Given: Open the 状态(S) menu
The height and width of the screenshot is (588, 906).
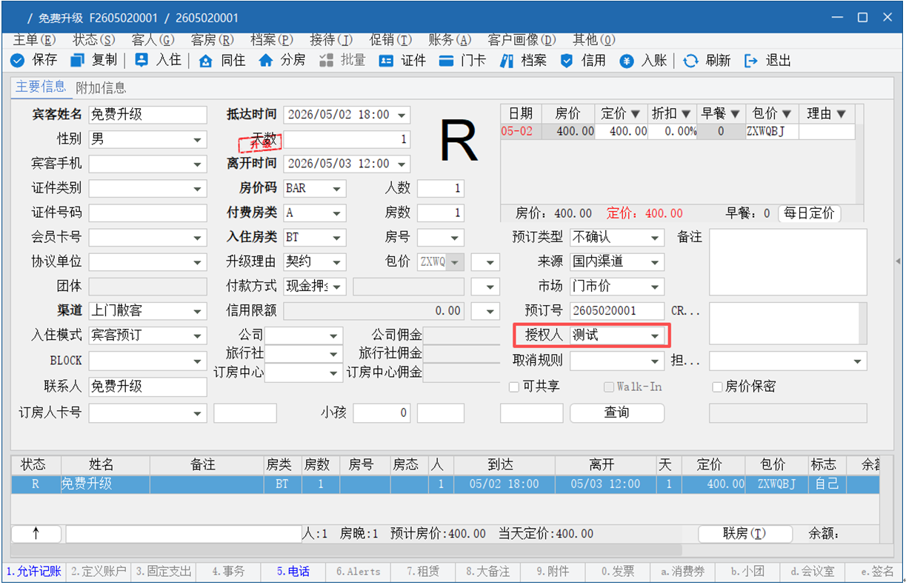Looking at the screenshot, I should [x=94, y=40].
